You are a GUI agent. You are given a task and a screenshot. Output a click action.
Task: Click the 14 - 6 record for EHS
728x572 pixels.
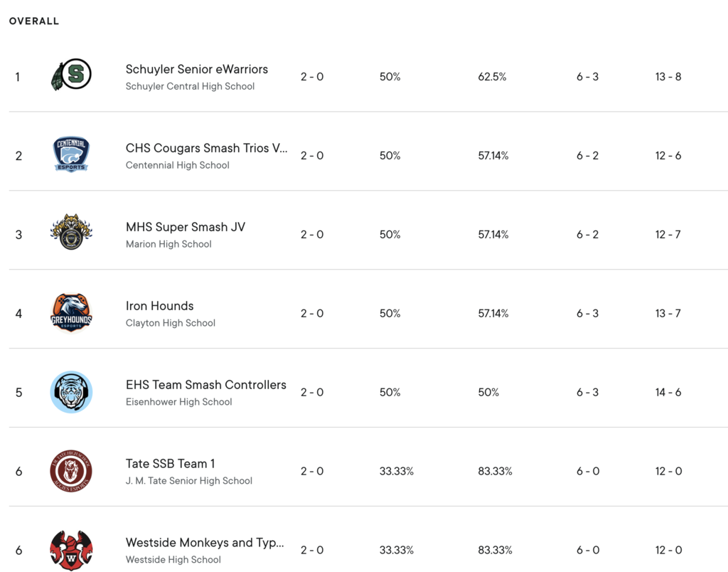coord(668,392)
